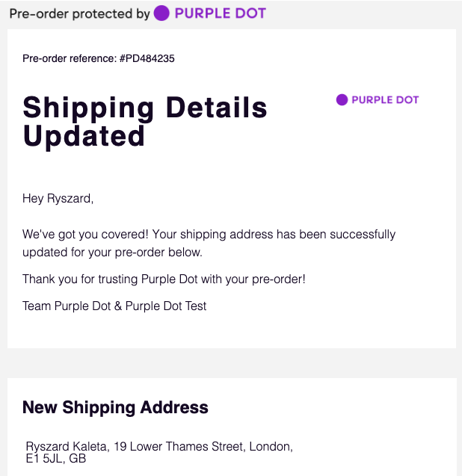Click the postcode line "E1 5JL, GB"
462x476 pixels.
[x=56, y=459]
